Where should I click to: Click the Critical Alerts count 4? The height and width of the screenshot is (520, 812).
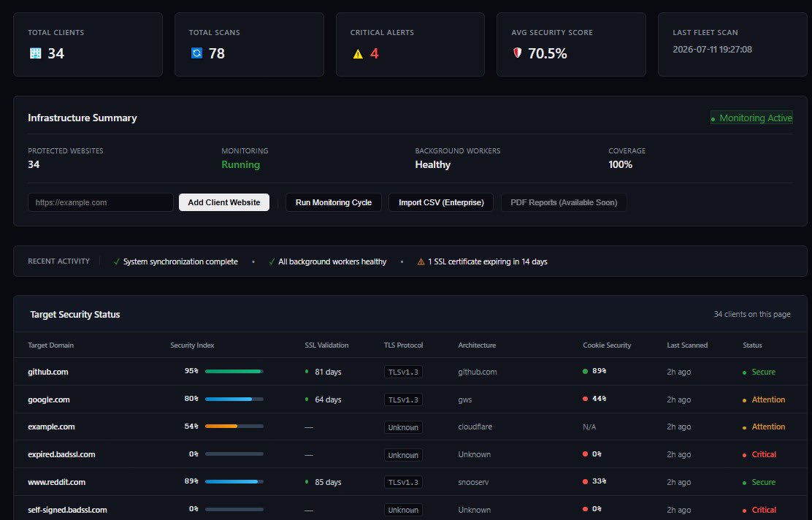pos(375,53)
